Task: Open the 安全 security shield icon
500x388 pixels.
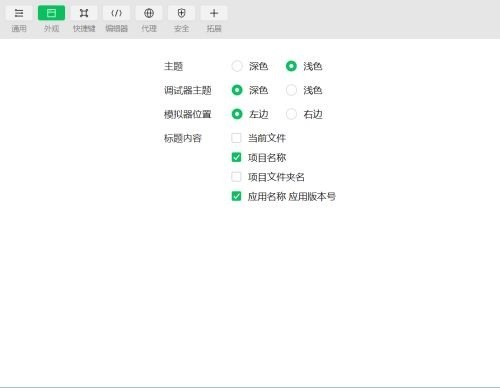Action: [181, 13]
